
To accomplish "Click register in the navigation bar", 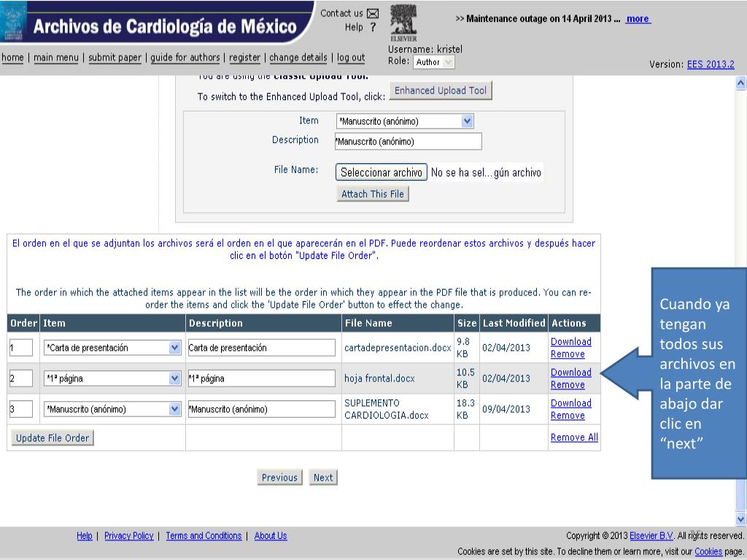I will click(x=244, y=58).
